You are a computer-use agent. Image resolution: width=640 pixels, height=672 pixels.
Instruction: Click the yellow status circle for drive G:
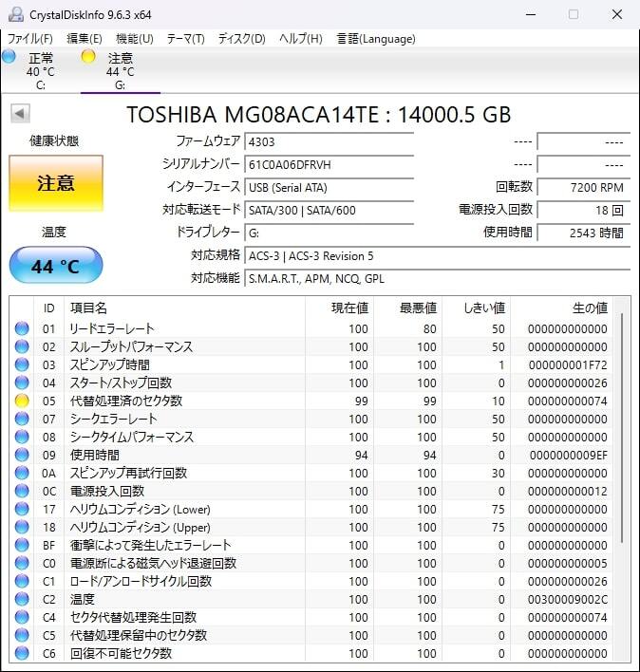[x=88, y=56]
